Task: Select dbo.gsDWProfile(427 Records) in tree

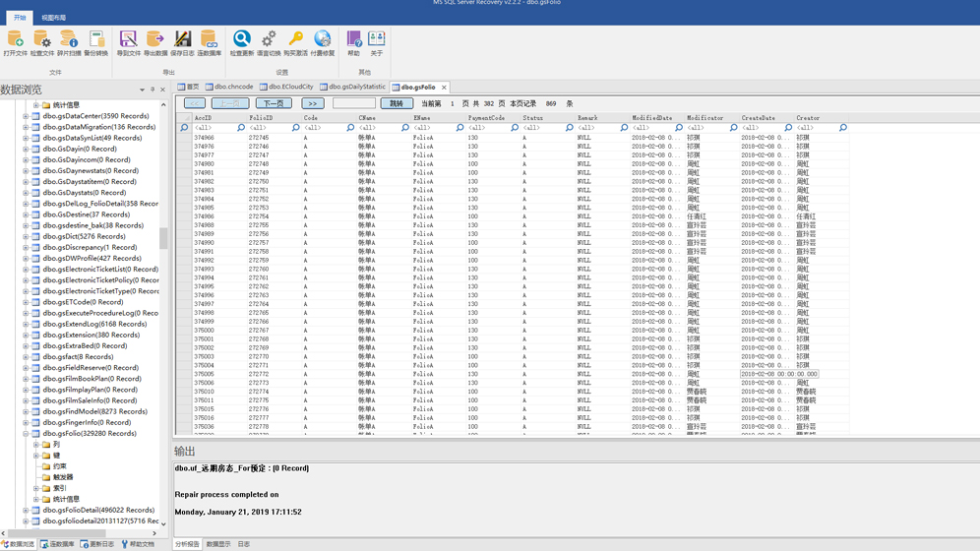Action: [92, 259]
